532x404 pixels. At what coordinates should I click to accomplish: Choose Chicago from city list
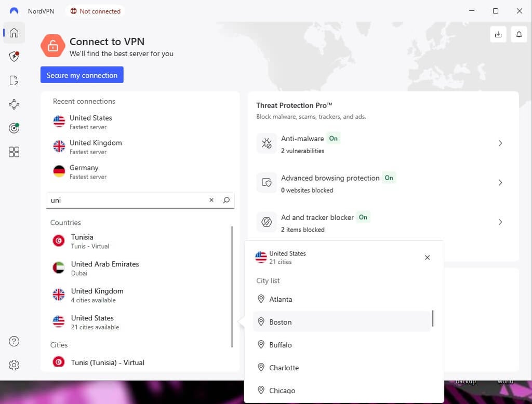click(342, 390)
